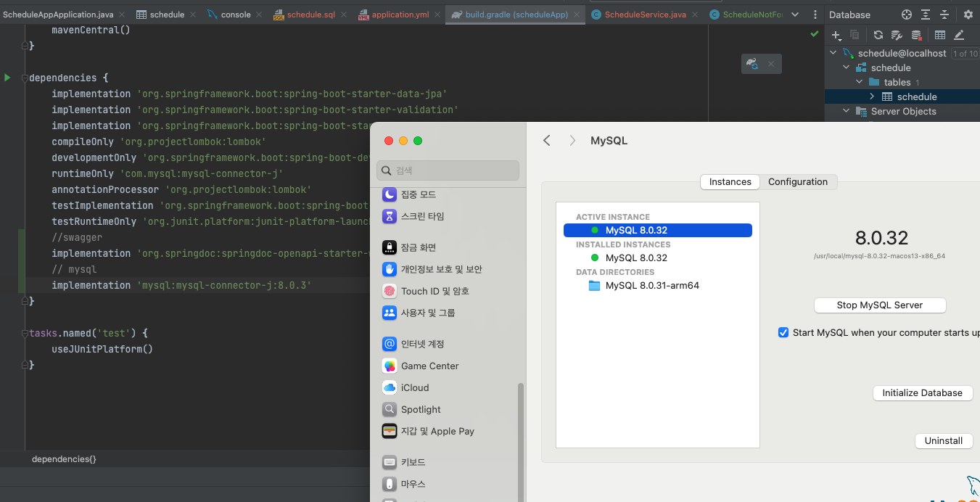Click dependencies{} breadcrumb at editor bottom
980x502 pixels.
[x=64, y=459]
